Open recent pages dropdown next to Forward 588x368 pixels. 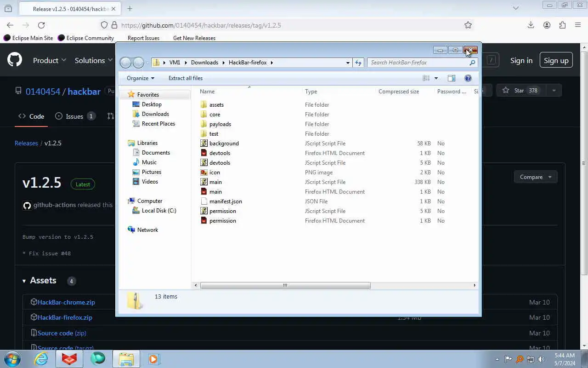[147, 63]
